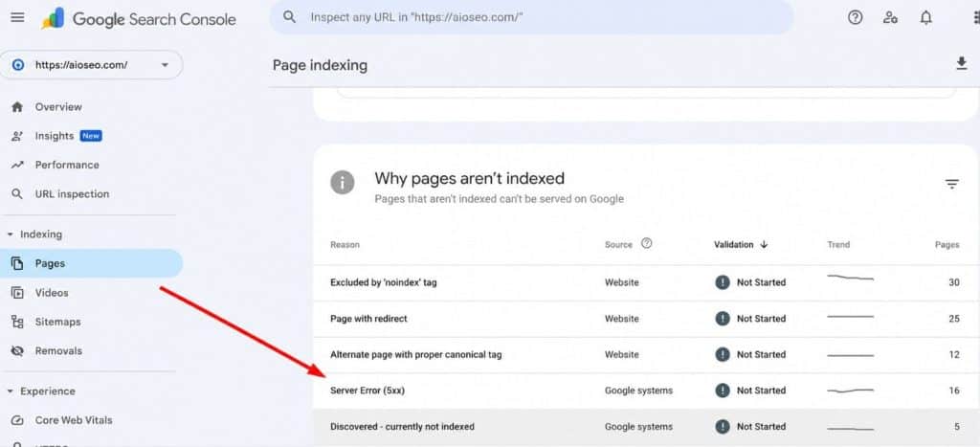The image size is (980, 447).
Task: Click the Inspect any URL search field
Action: [531, 17]
